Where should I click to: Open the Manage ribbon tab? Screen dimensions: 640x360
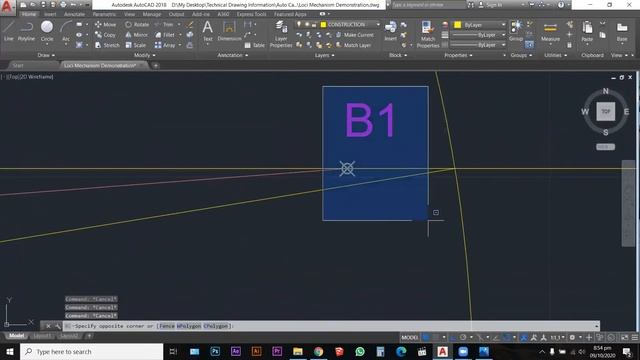coord(151,14)
